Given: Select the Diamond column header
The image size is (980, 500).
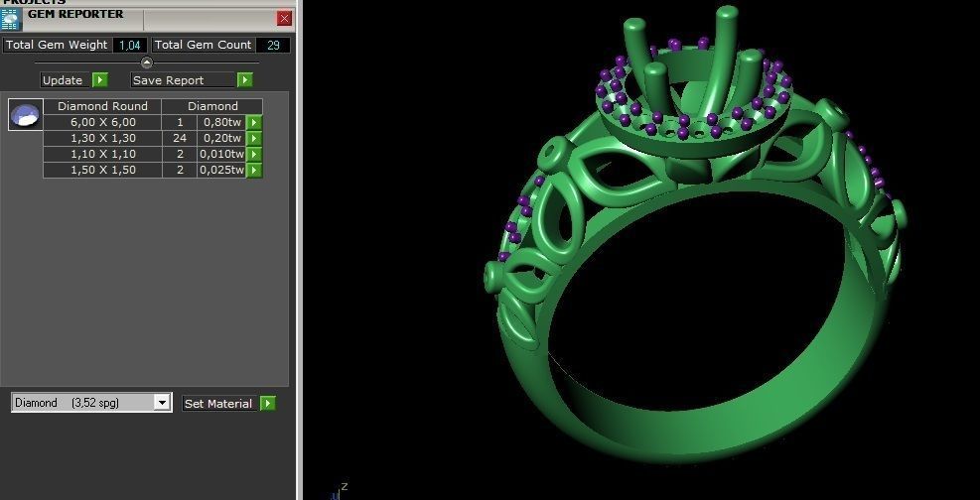Looking at the screenshot, I should (x=212, y=106).
